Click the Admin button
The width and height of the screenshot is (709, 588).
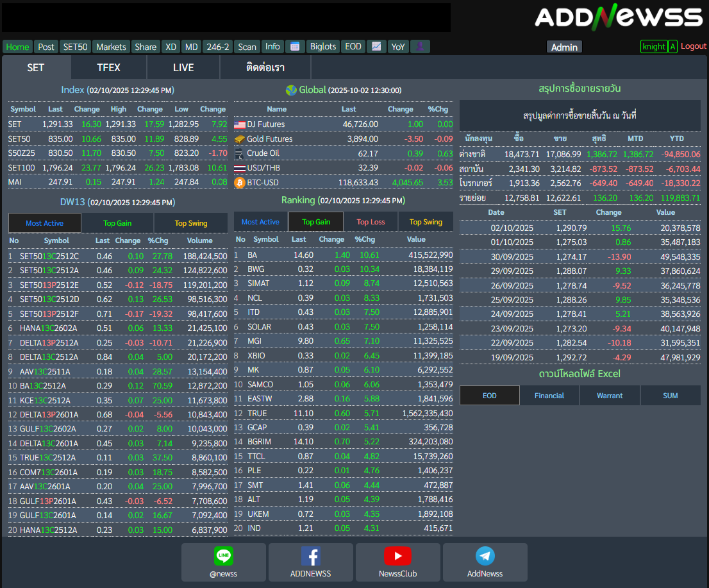click(564, 47)
